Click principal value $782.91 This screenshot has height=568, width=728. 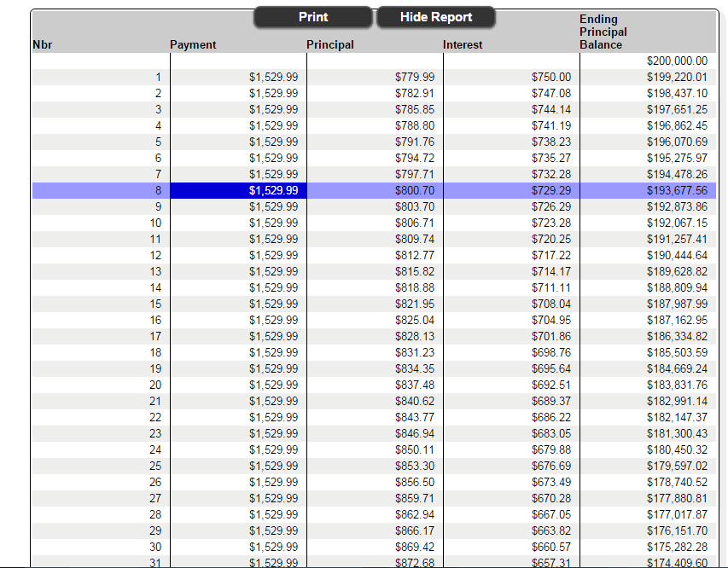pos(415,93)
